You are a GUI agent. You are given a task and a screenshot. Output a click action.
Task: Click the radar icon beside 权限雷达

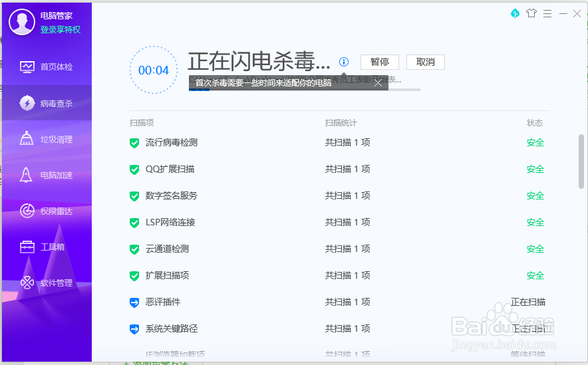[x=27, y=211]
